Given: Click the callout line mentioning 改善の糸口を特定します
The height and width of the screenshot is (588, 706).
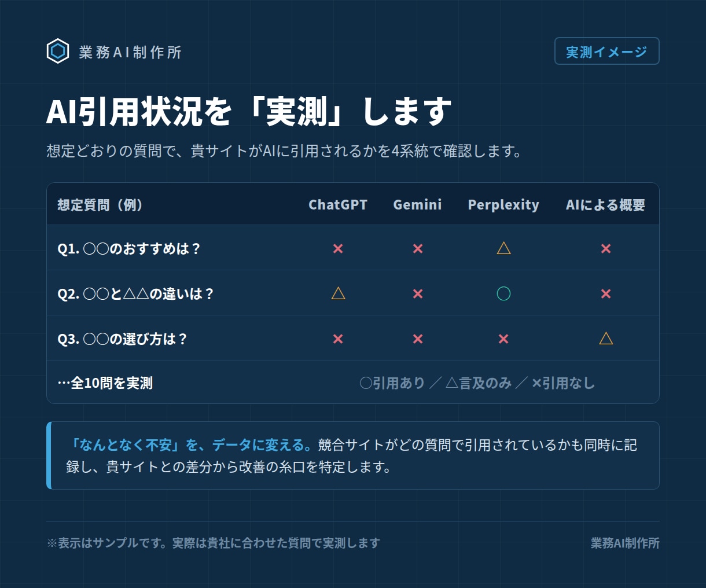Looking at the screenshot, I should point(229,467).
